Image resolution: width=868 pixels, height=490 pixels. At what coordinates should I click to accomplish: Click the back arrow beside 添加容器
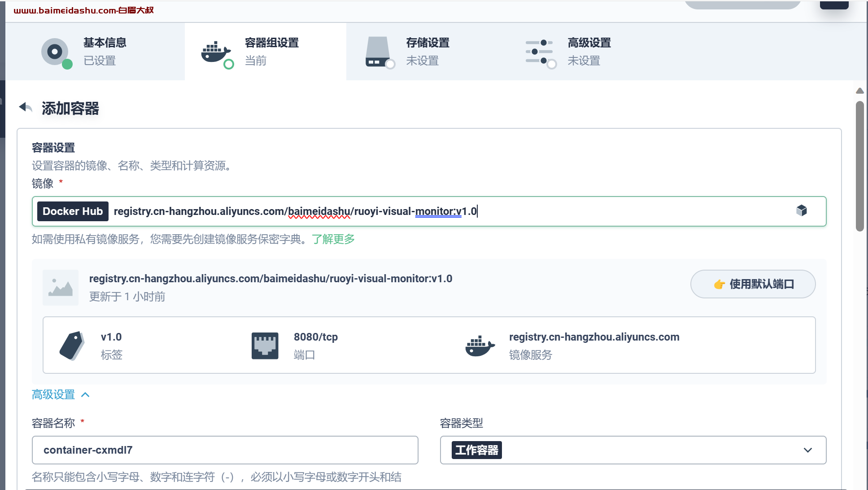click(x=26, y=107)
